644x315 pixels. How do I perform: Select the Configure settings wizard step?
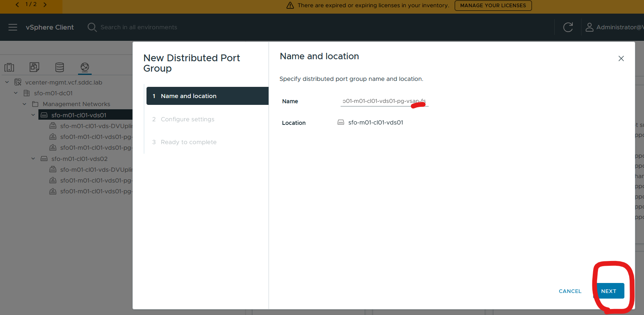point(187,119)
